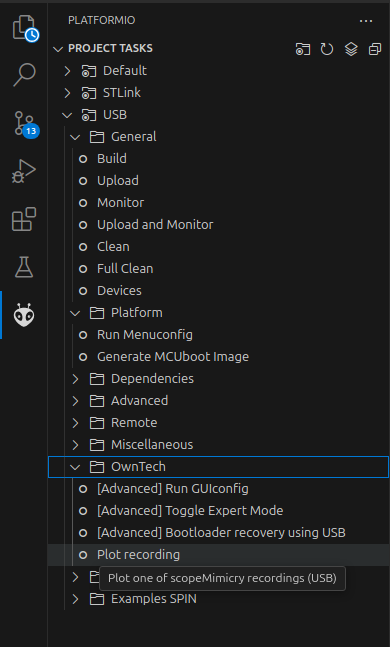
Task: Open PlatformIO panel more actions menu
Action: tap(366, 21)
